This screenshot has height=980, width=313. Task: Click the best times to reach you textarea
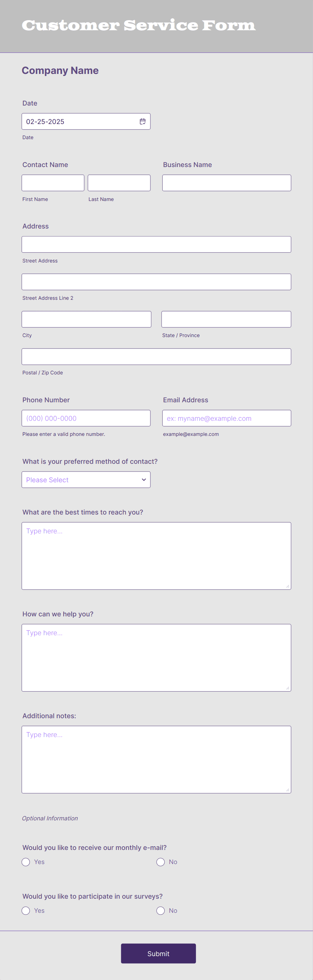[x=156, y=556]
